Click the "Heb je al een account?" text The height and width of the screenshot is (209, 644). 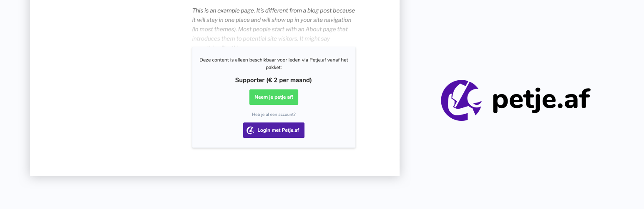point(274,115)
